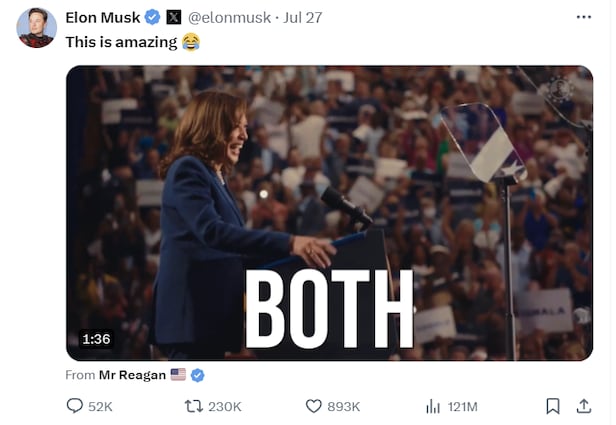616x425 pixels.
Task: Visit the Mr Reagan source link
Action: tap(132, 375)
